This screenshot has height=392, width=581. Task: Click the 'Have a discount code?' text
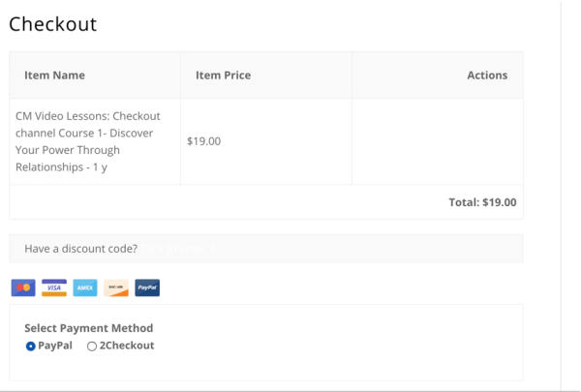coord(80,249)
